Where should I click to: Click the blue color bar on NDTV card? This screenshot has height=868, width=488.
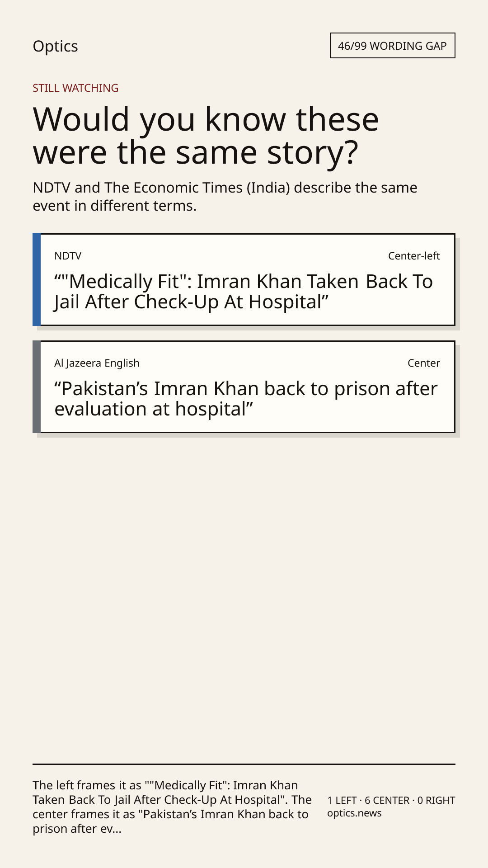pos(37,279)
